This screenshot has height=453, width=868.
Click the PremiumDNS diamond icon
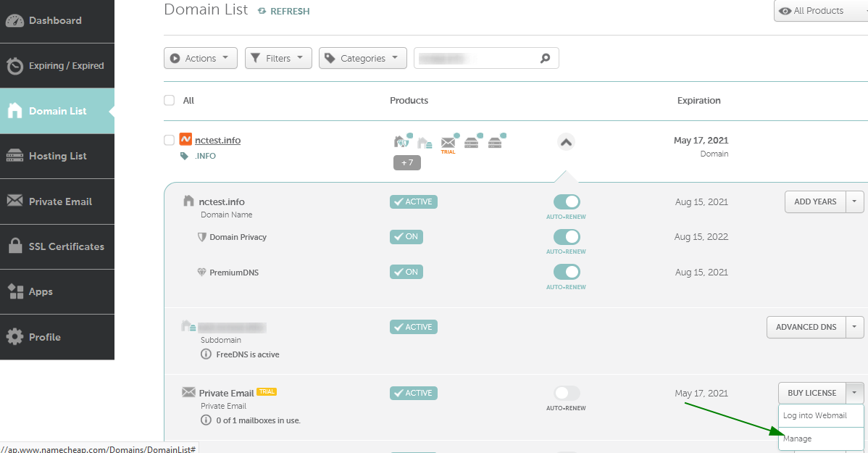[x=202, y=272]
